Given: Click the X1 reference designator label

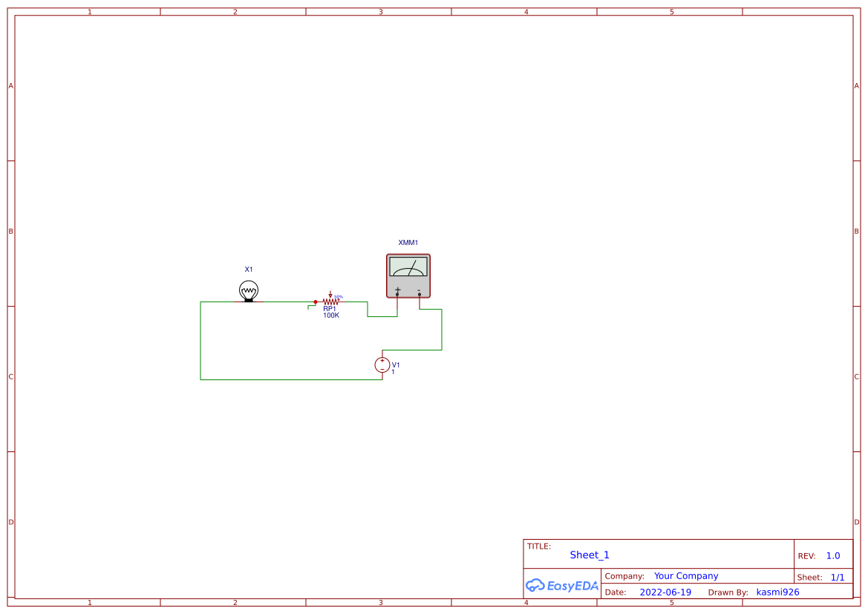Looking at the screenshot, I should click(x=249, y=269).
